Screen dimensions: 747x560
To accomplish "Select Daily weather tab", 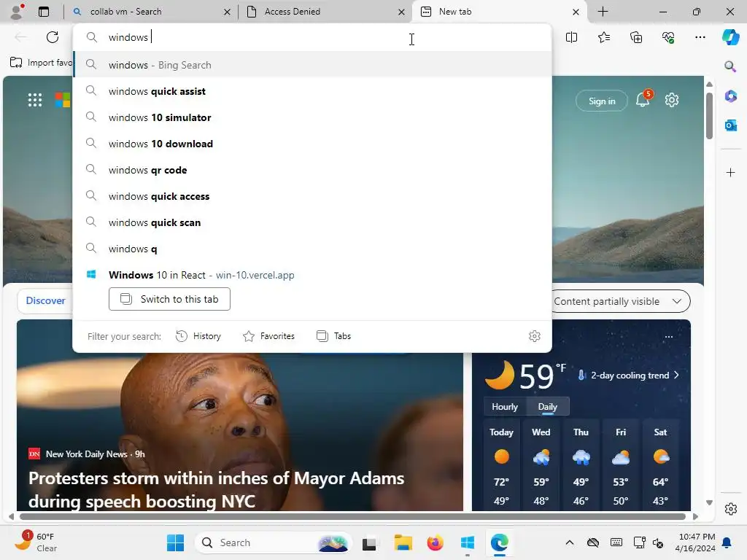I will coord(547,407).
